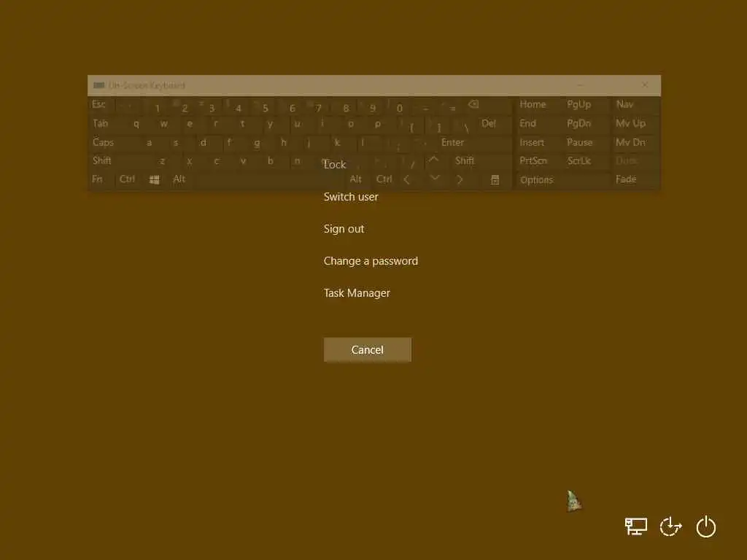Toggle the left Alt key beside Windows key
Image resolution: width=747 pixels, height=560 pixels.
179,179
